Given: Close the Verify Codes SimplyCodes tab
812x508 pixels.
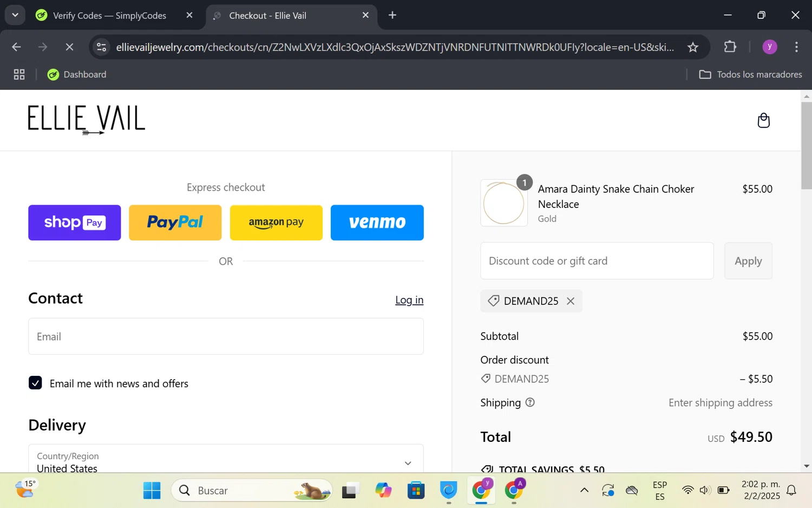Looking at the screenshot, I should pos(189,15).
